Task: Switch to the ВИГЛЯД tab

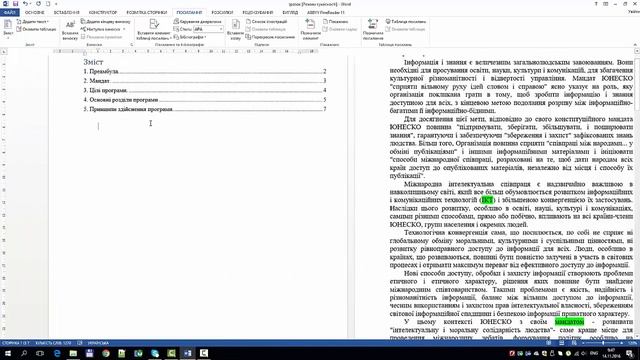Action: (x=290, y=13)
